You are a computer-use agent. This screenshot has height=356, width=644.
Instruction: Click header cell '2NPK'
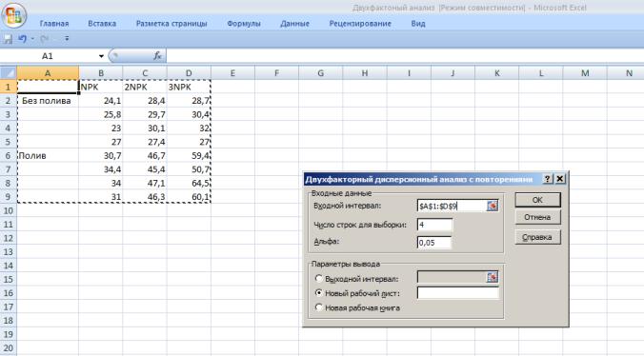145,87
